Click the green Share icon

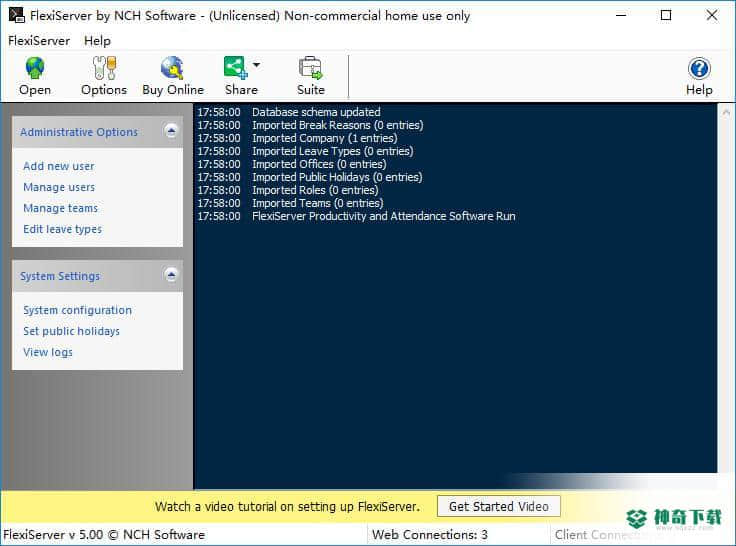click(x=235, y=68)
